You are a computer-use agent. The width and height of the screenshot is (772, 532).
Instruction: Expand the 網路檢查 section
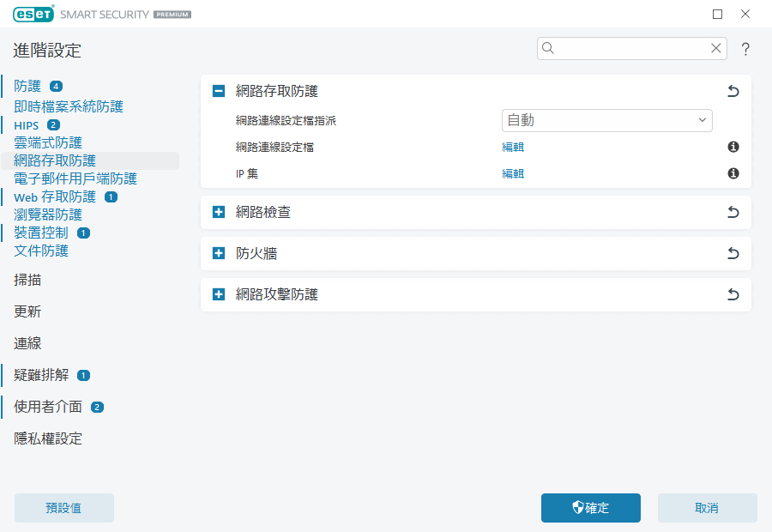(218, 212)
